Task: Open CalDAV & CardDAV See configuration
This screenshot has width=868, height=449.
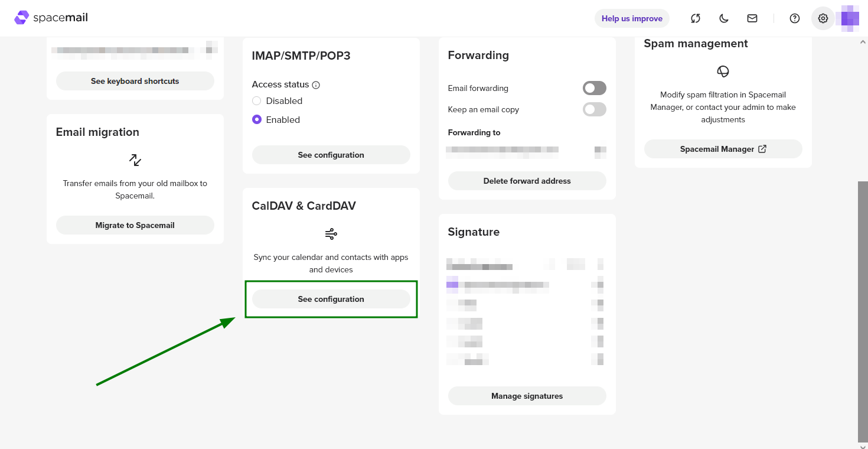Action: coord(331,299)
